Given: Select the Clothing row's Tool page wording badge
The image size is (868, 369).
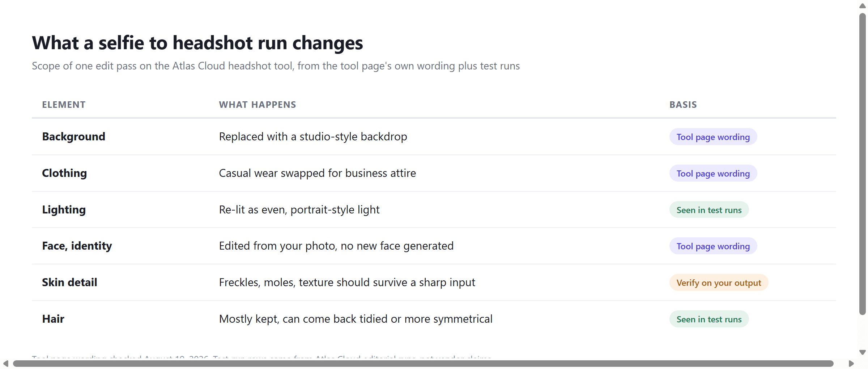Looking at the screenshot, I should (x=713, y=173).
